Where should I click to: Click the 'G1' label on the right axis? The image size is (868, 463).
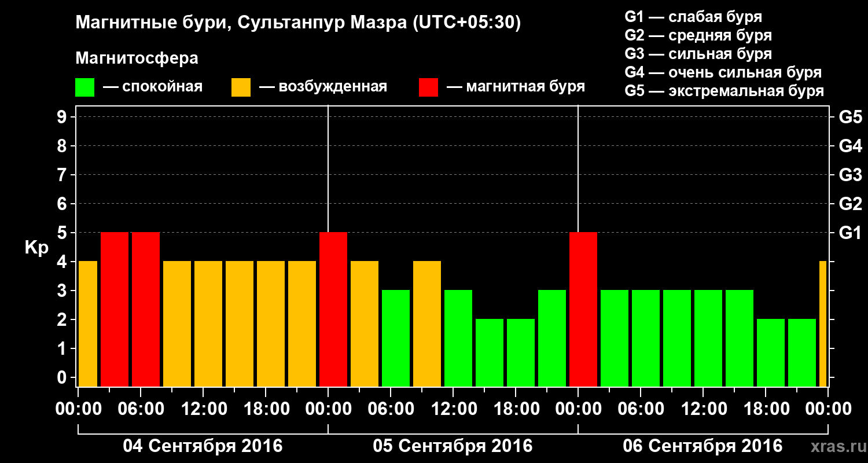[x=850, y=233]
